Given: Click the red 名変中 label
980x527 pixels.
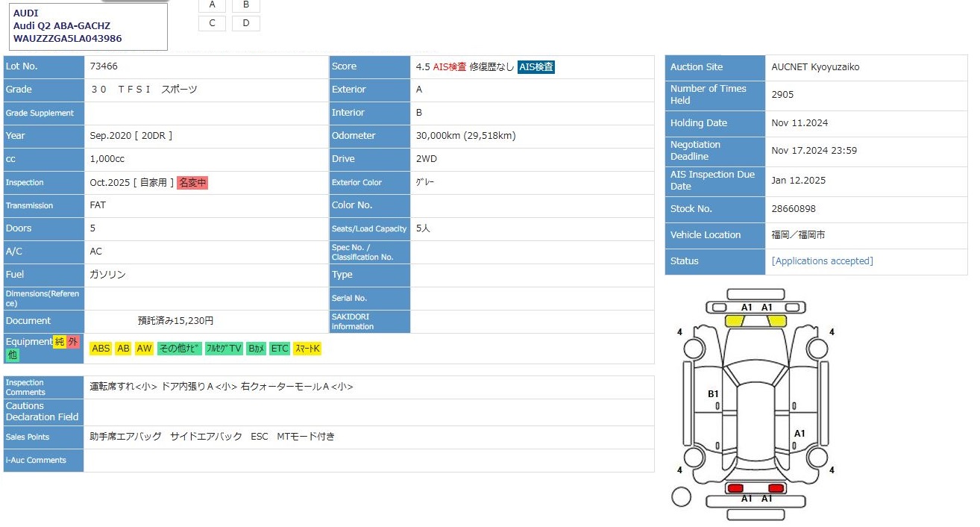Looking at the screenshot, I should (192, 182).
